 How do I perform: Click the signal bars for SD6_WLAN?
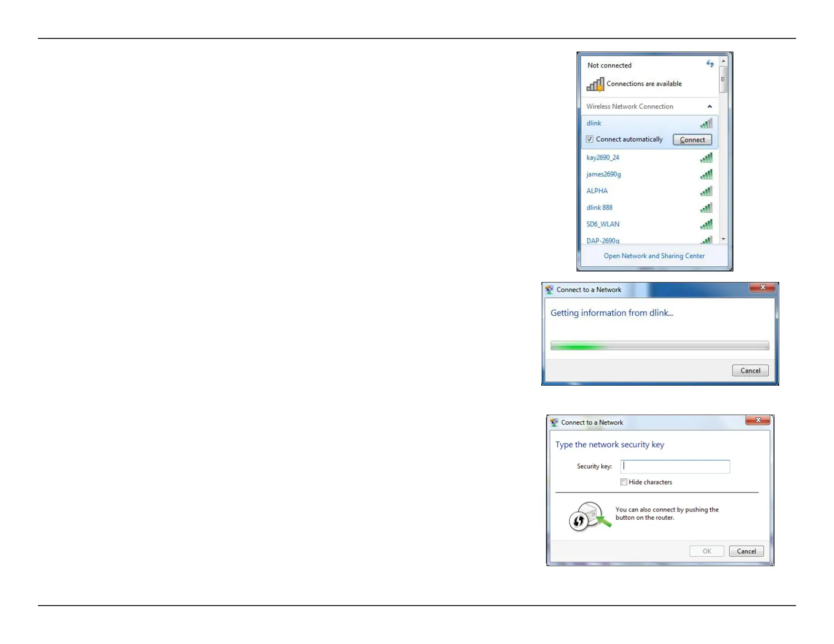click(x=706, y=224)
